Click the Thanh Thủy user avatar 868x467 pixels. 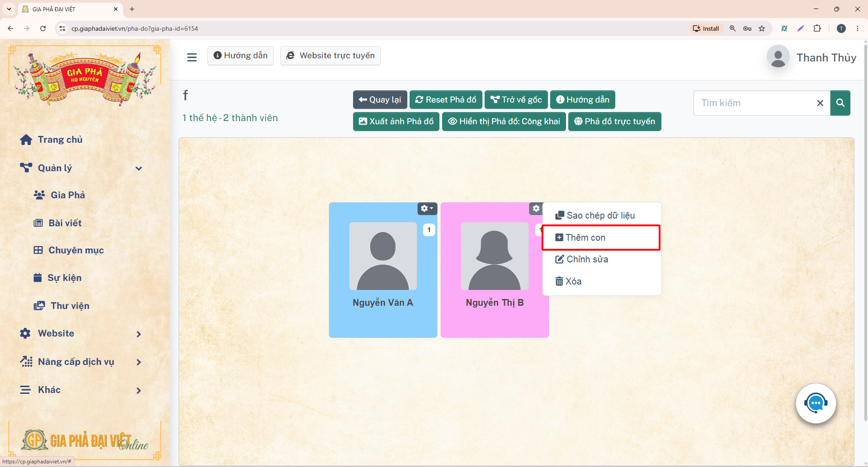[x=778, y=57]
